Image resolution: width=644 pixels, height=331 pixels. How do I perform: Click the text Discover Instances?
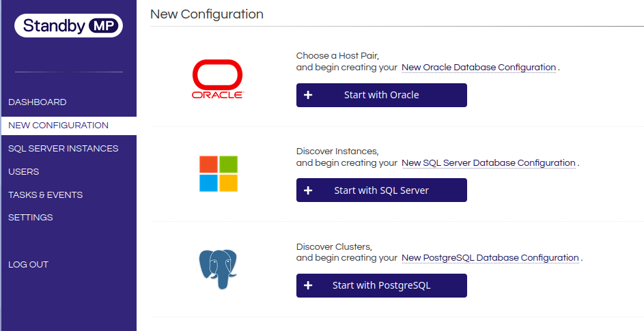pyautogui.click(x=337, y=151)
